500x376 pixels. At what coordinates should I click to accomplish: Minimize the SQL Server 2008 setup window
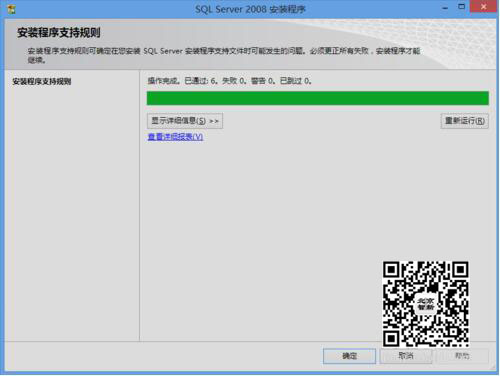click(x=445, y=8)
